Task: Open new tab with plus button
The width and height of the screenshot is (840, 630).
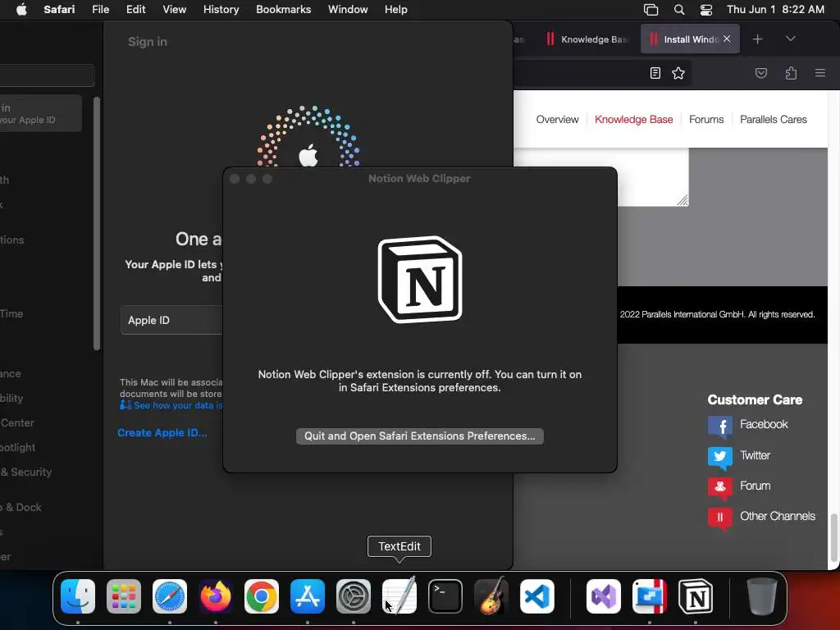Action: tap(757, 39)
